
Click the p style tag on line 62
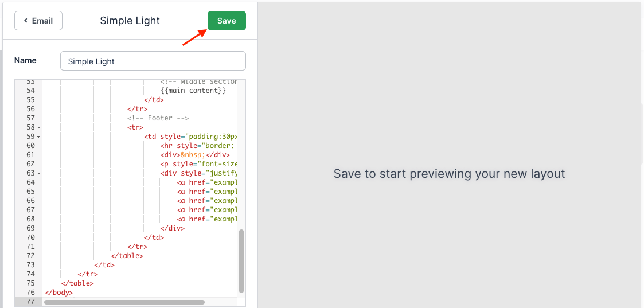tap(199, 164)
